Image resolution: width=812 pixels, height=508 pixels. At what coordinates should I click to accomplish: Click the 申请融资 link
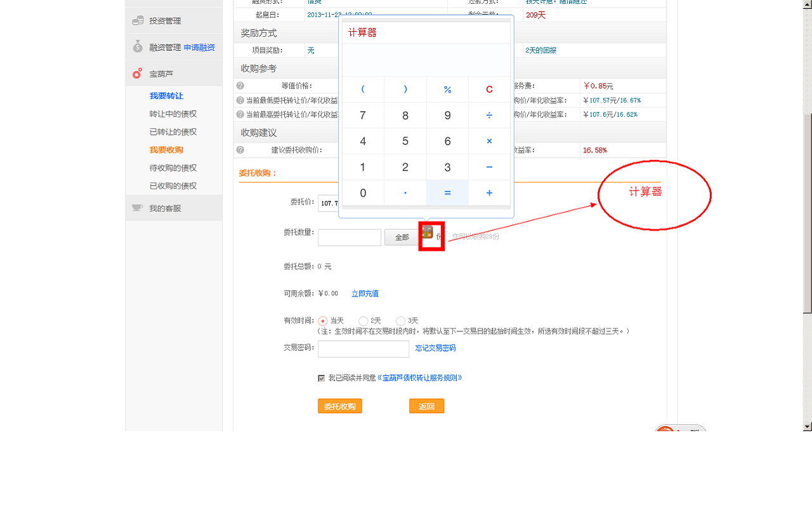tap(199, 48)
